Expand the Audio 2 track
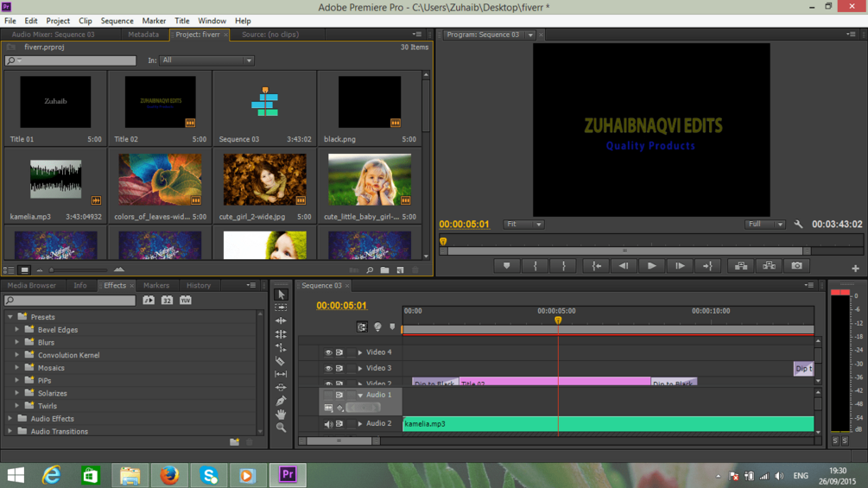868x488 pixels. pos(360,424)
